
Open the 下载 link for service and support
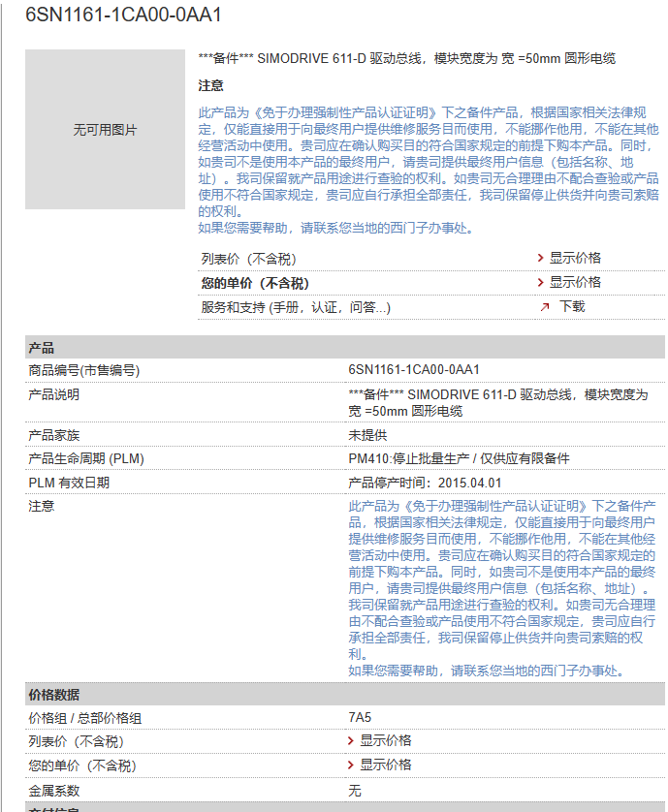pos(572,307)
